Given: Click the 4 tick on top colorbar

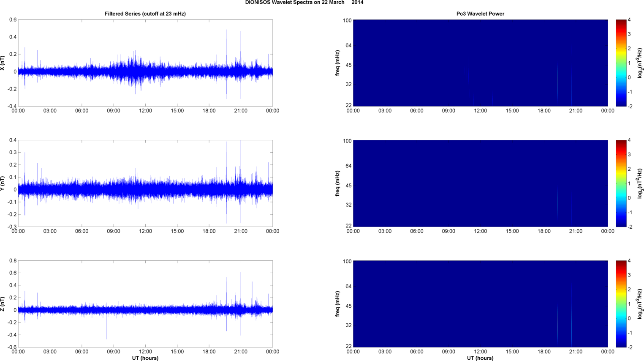Looking at the screenshot, I should [629, 20].
